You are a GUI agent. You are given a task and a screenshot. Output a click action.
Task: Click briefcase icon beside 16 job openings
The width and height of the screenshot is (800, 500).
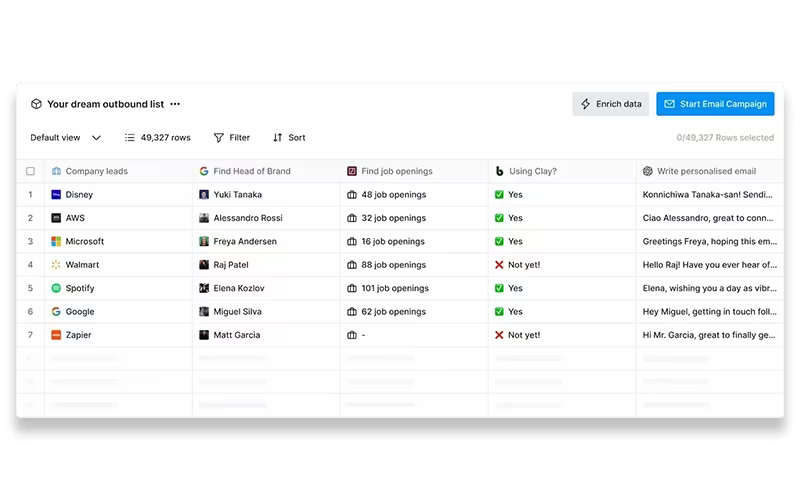pyautogui.click(x=352, y=242)
